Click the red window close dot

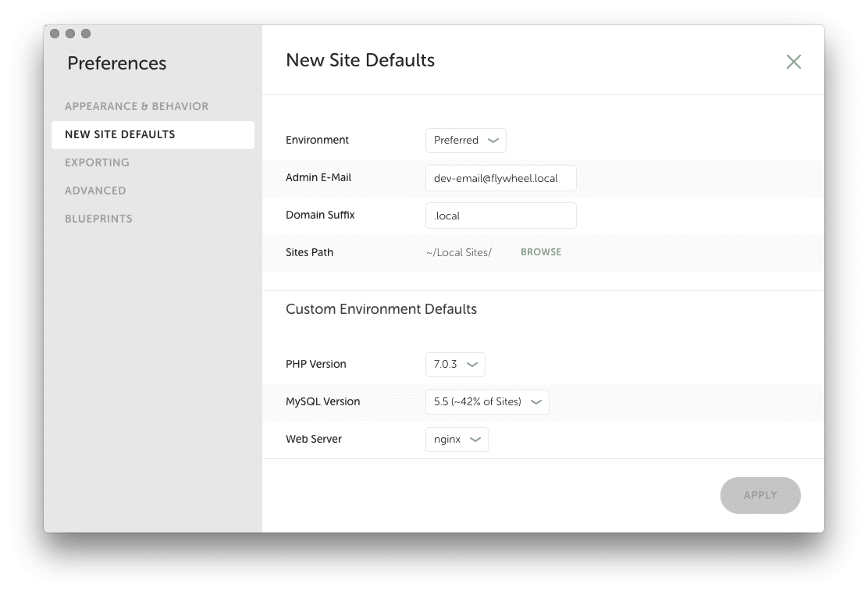55,34
